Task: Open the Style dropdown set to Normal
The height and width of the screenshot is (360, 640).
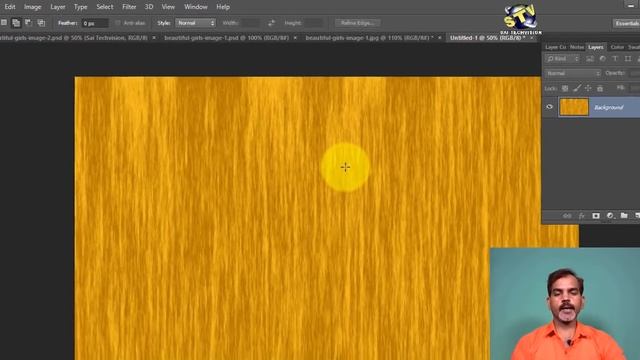Action: [196, 23]
